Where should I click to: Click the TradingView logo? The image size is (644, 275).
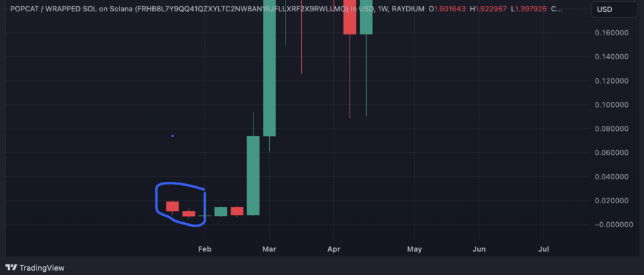pyautogui.click(x=35, y=267)
